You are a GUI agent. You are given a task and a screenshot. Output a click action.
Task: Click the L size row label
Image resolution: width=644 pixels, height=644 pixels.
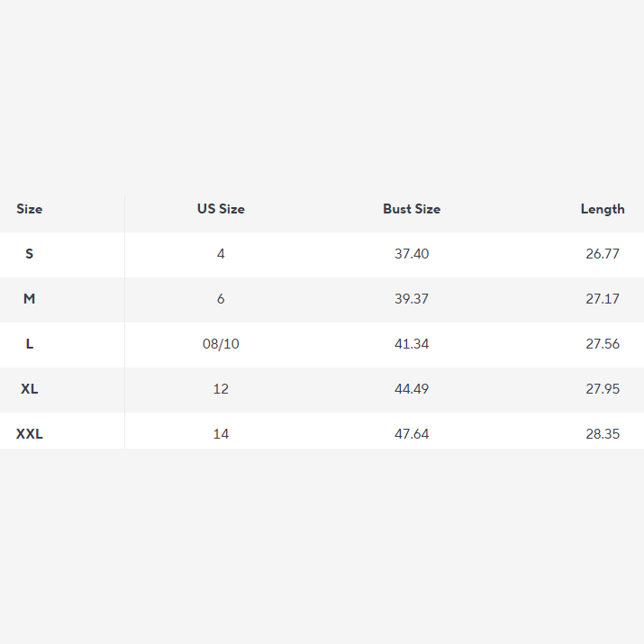click(x=29, y=344)
